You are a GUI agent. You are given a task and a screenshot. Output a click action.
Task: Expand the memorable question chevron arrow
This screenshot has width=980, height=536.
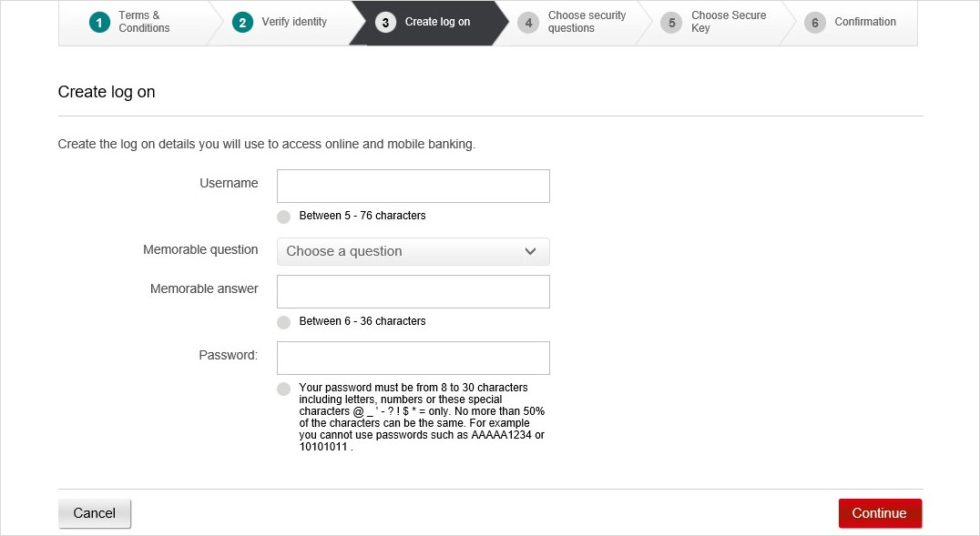pyautogui.click(x=531, y=251)
